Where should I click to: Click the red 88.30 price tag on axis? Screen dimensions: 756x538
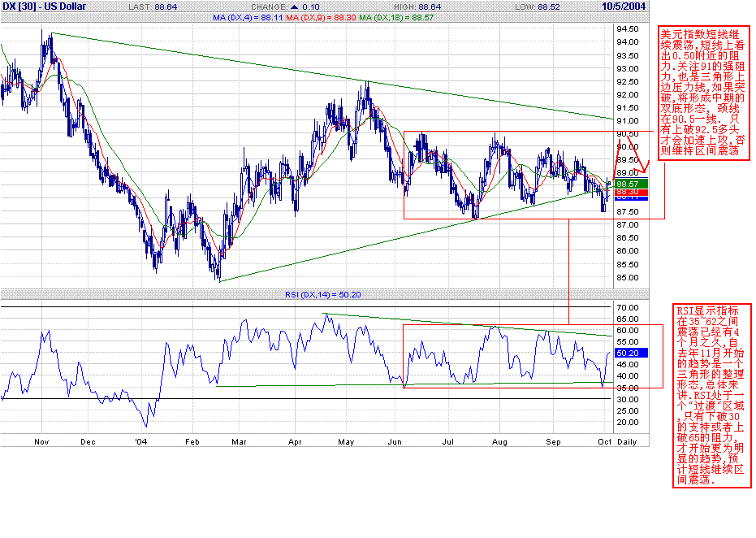click(x=629, y=192)
